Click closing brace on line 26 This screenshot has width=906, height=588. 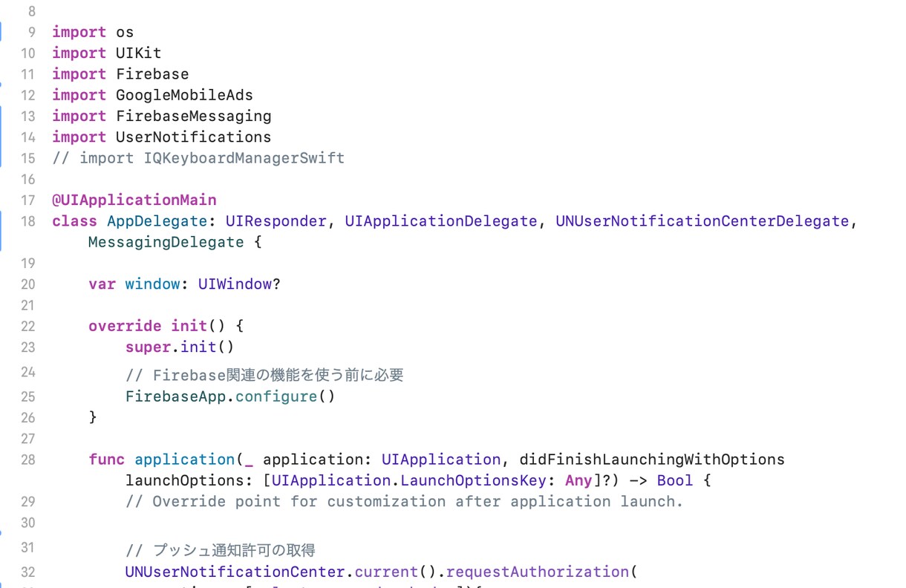tap(93, 417)
